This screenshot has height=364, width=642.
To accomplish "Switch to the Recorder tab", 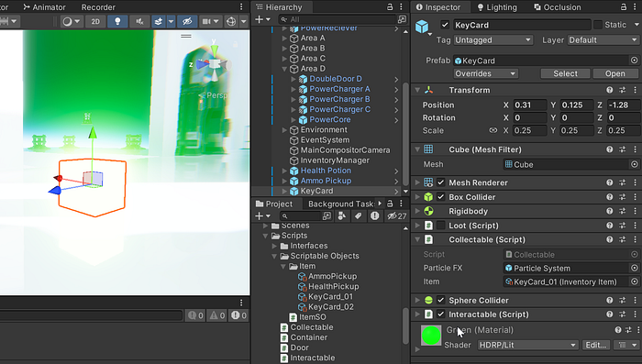I will (x=98, y=7).
